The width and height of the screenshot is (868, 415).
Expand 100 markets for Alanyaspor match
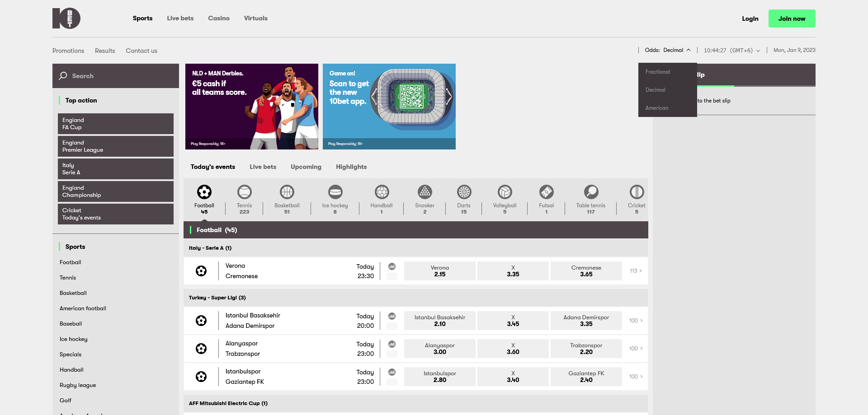[636, 349]
